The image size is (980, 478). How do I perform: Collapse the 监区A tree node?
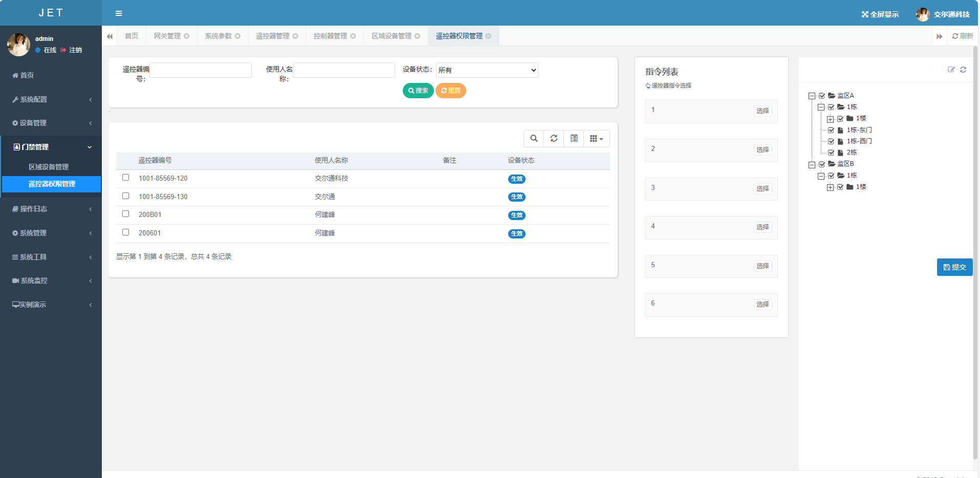tap(812, 96)
